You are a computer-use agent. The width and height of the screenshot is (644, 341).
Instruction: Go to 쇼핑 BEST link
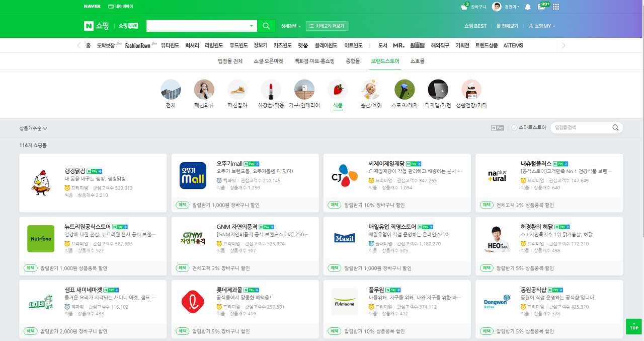(x=475, y=26)
